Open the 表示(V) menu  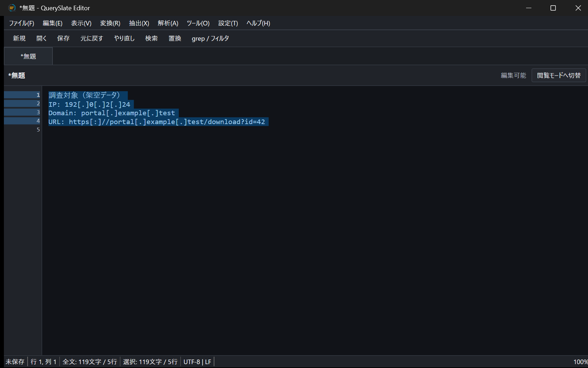[81, 23]
